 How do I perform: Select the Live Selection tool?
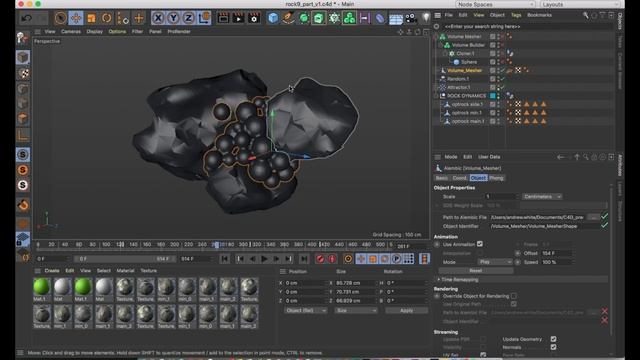click(60, 18)
